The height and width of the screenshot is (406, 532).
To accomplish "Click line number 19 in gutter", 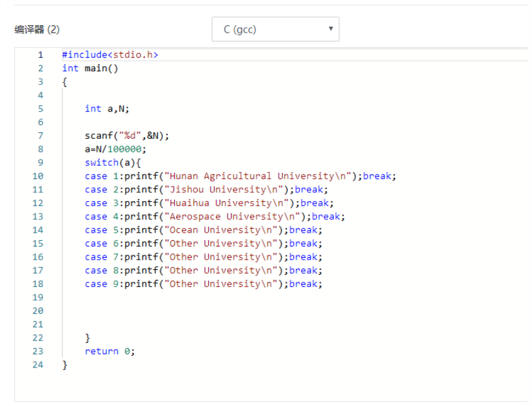I will coord(38,298).
